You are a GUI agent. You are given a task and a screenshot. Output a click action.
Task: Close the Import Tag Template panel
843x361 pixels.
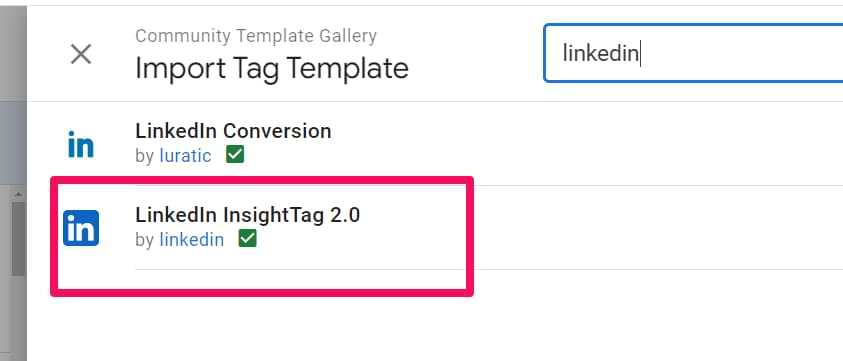point(81,54)
